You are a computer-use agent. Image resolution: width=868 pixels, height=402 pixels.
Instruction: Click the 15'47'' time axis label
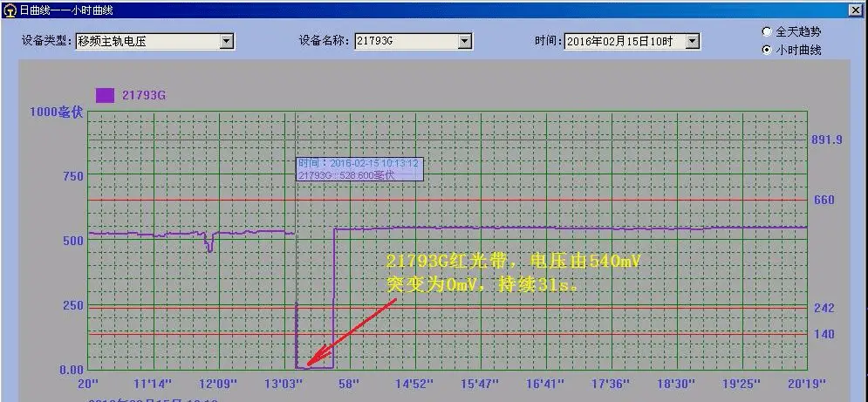[x=480, y=383]
